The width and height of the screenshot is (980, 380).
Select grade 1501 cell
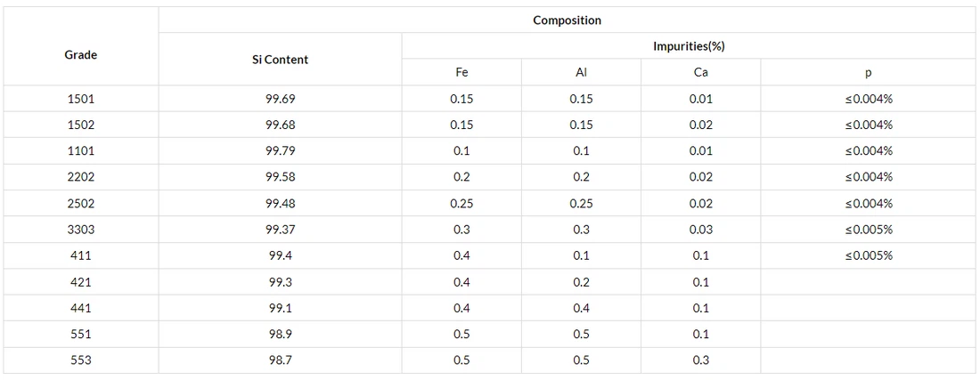(81, 99)
